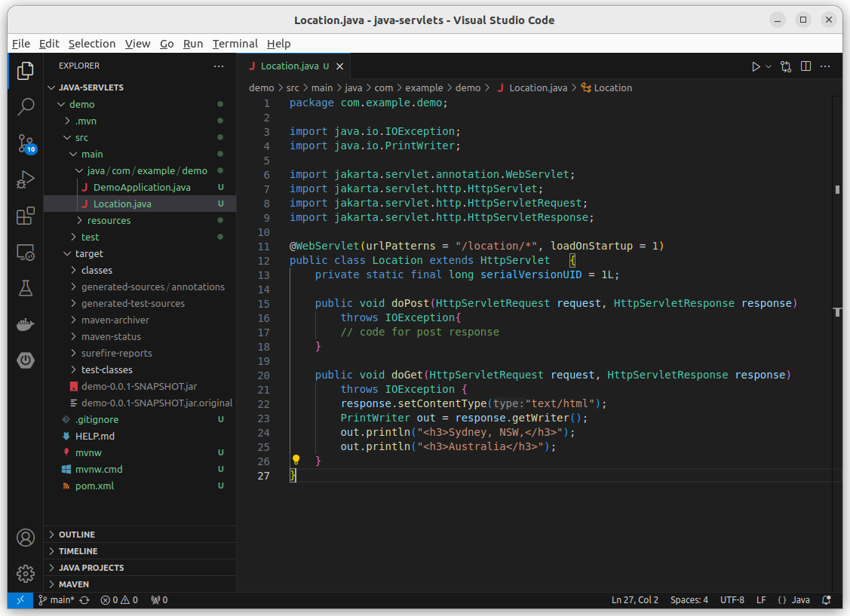Screen dimensions: 850x616
Task: Split the editor to the right
Action: click(806, 66)
